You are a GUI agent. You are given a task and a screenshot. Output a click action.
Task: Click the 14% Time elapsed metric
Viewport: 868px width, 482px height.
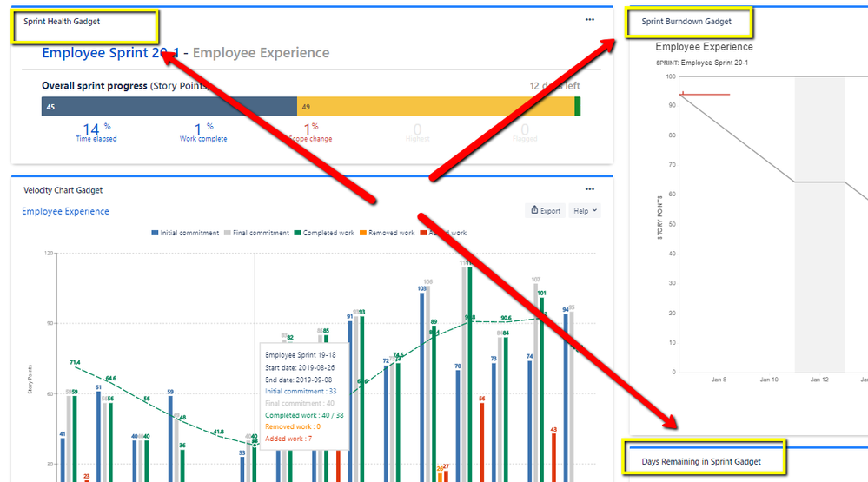click(x=96, y=132)
